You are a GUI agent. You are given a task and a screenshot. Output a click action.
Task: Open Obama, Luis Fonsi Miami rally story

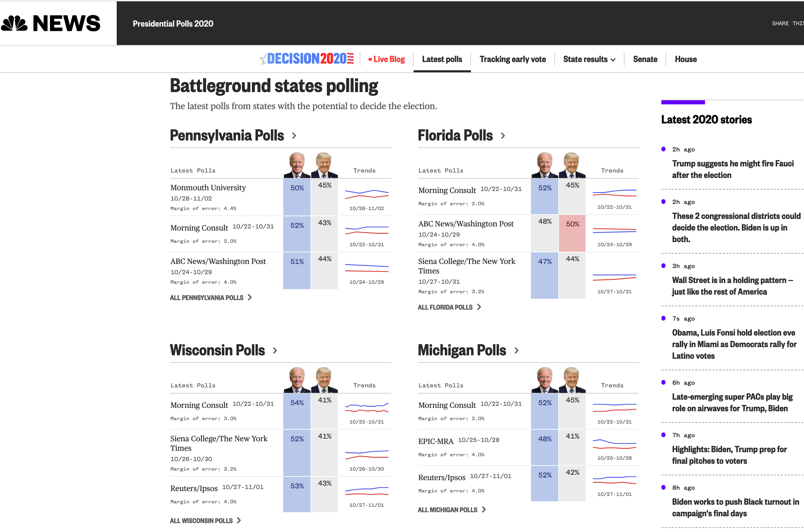click(x=734, y=344)
